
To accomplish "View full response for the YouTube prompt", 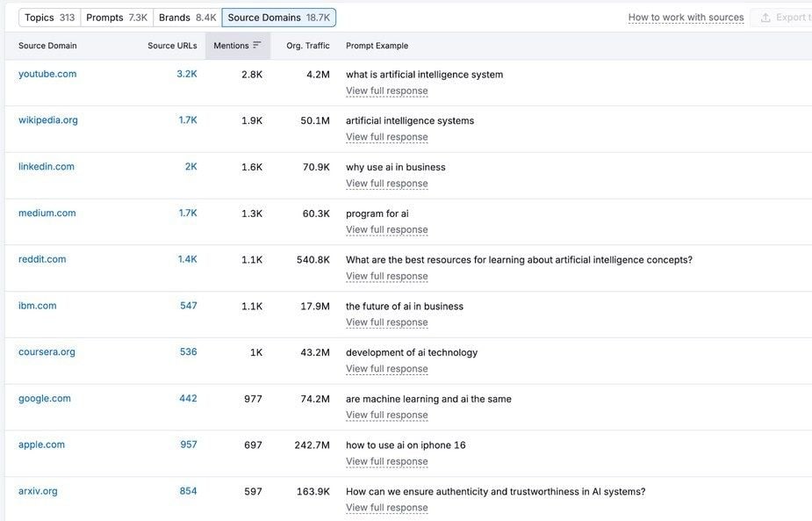I will pyautogui.click(x=386, y=90).
